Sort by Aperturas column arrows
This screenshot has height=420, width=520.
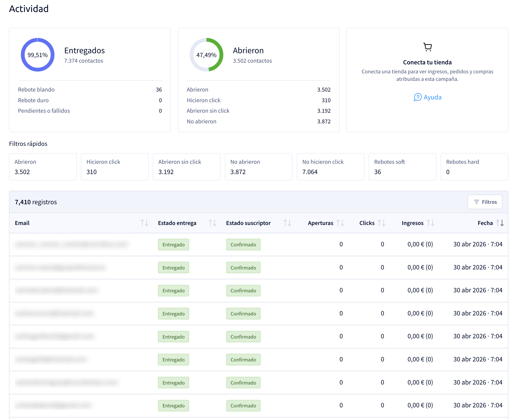pyautogui.click(x=340, y=223)
